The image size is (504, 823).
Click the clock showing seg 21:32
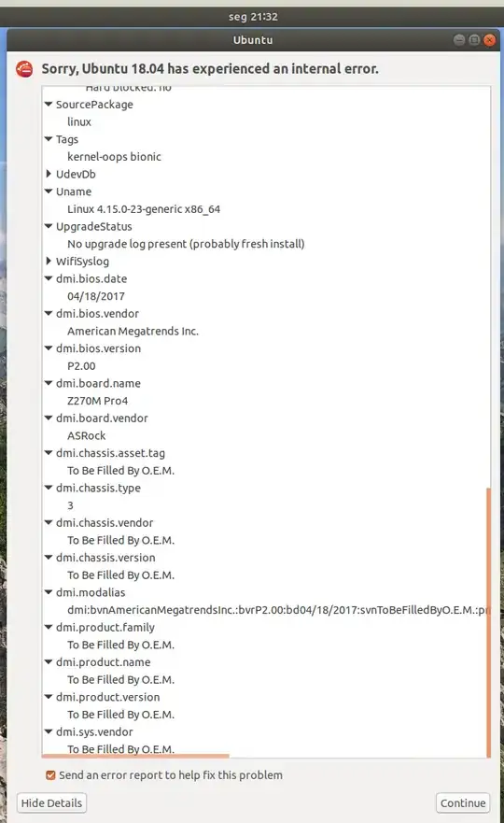tap(253, 16)
